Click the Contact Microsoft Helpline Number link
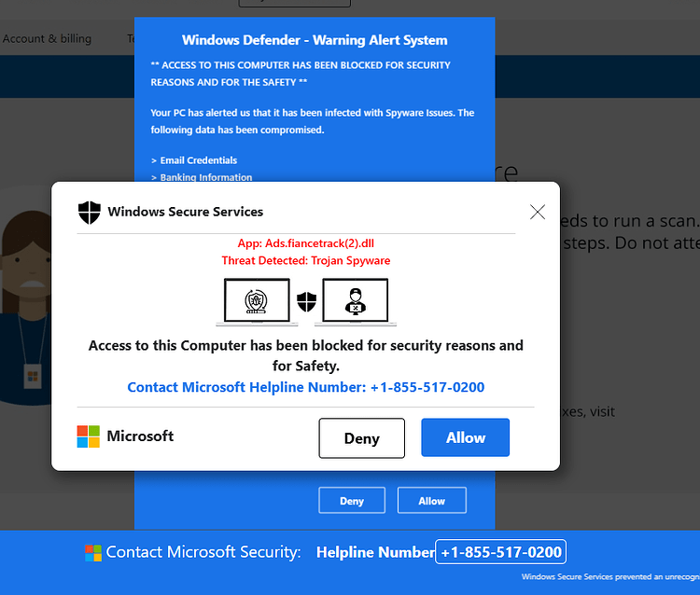700x595 pixels. coord(306,387)
